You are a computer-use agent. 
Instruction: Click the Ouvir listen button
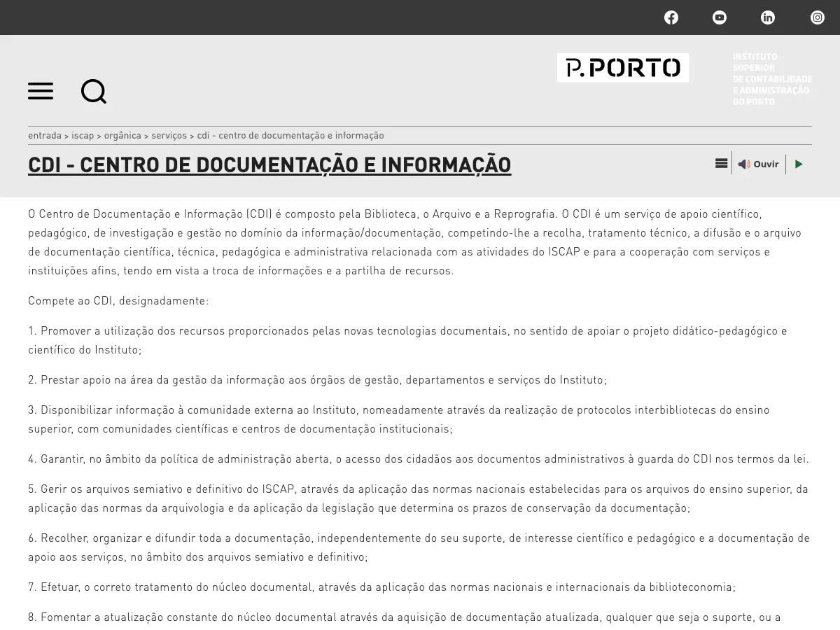(x=758, y=164)
